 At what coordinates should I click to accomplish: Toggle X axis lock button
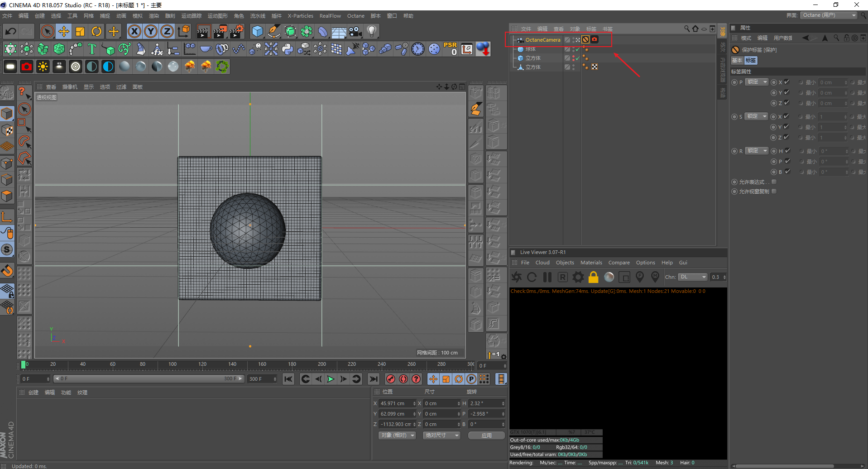pyautogui.click(x=134, y=31)
